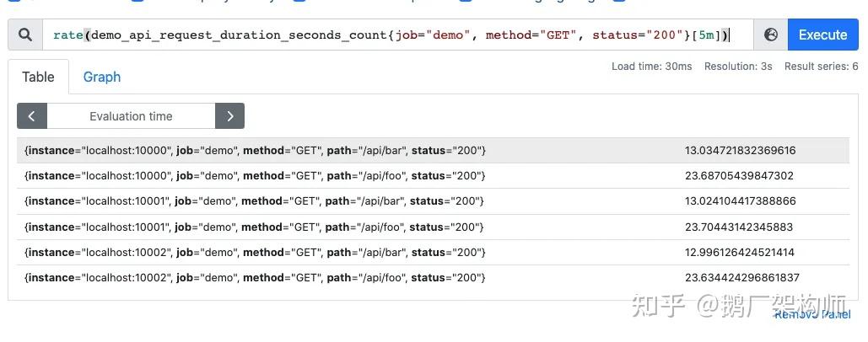The width and height of the screenshot is (868, 342).
Task: Click the Execute button
Action: [x=822, y=35]
